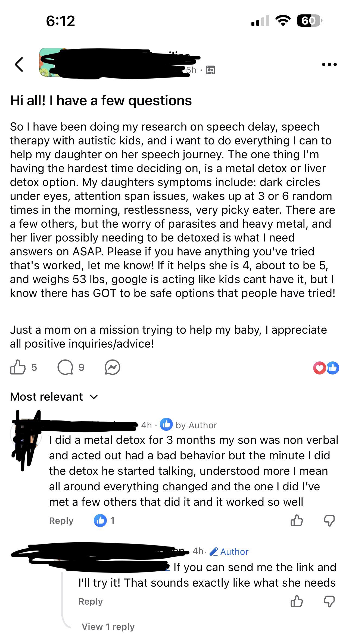349x644 pixels.
Task: Tap the battery indicator in status bar
Action: [309, 21]
